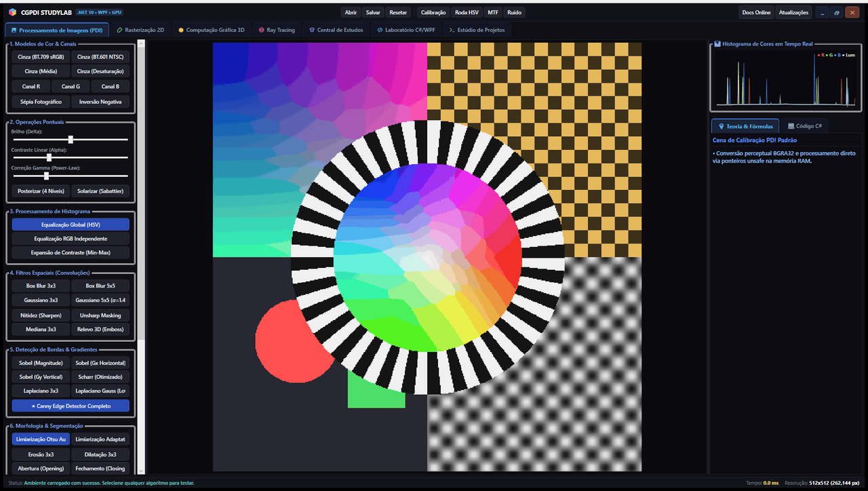Click the left panel scrollbar down arrow

141,471
